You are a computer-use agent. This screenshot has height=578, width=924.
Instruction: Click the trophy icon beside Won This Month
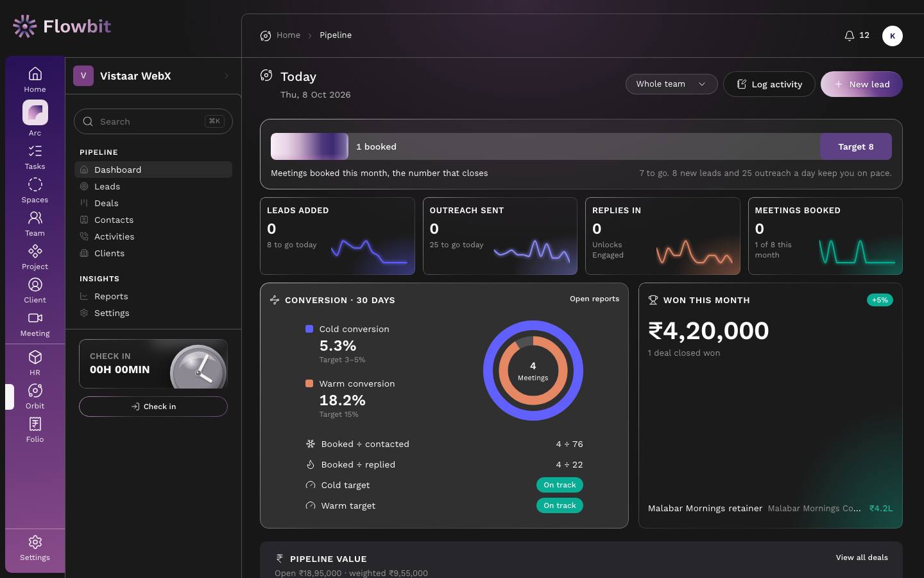pos(653,300)
